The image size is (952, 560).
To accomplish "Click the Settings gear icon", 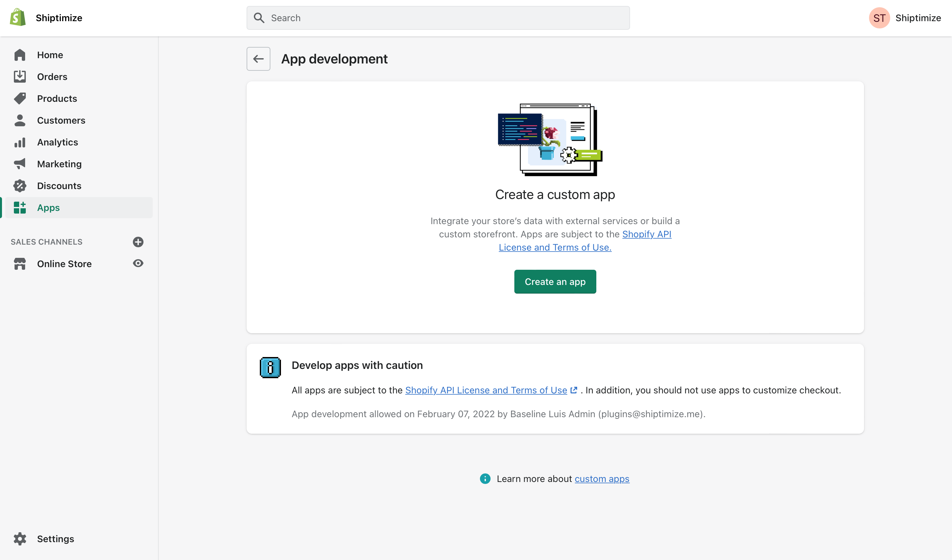I will 20,539.
